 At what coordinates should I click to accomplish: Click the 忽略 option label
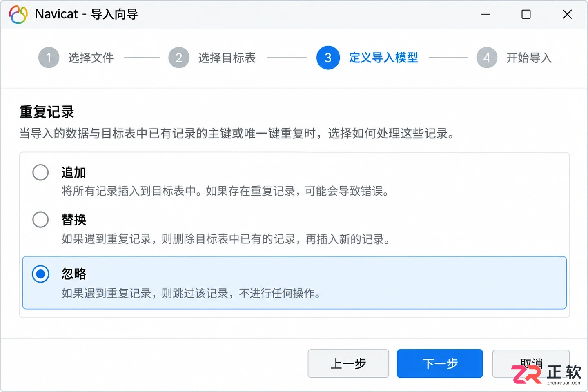(74, 274)
